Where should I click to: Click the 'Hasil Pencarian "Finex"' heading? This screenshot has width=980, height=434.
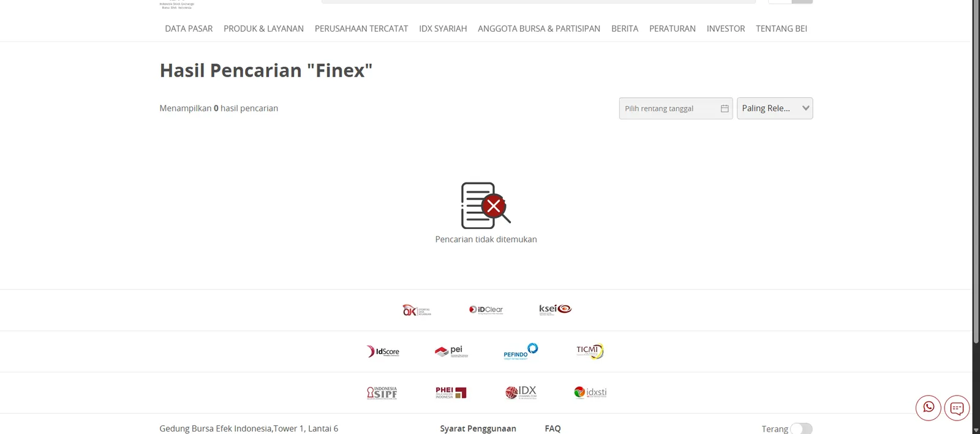266,70
